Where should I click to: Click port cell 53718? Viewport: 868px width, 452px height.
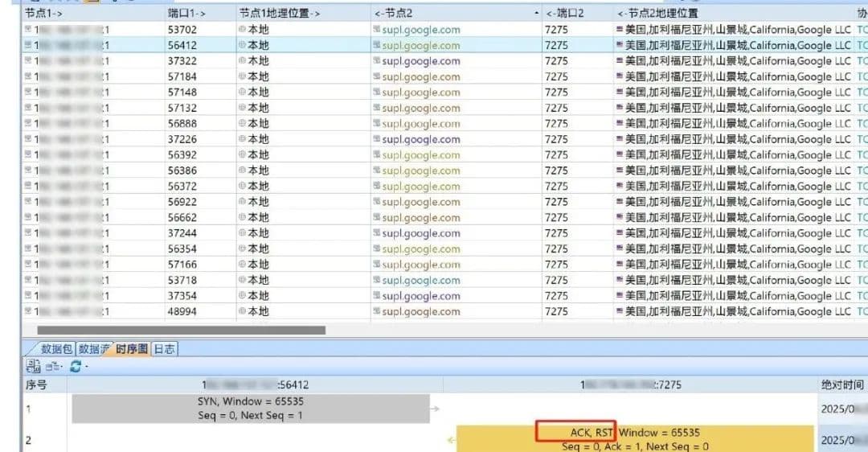coord(182,280)
